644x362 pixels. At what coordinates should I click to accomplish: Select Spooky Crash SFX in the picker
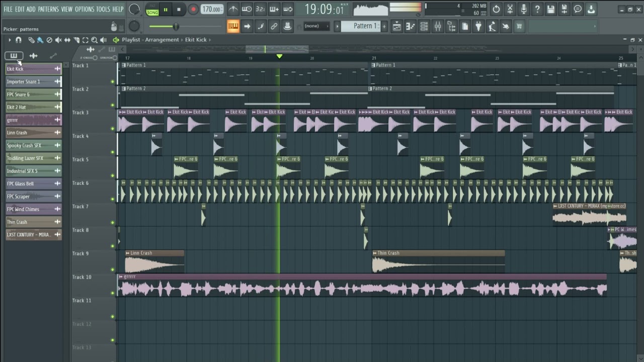[33, 145]
